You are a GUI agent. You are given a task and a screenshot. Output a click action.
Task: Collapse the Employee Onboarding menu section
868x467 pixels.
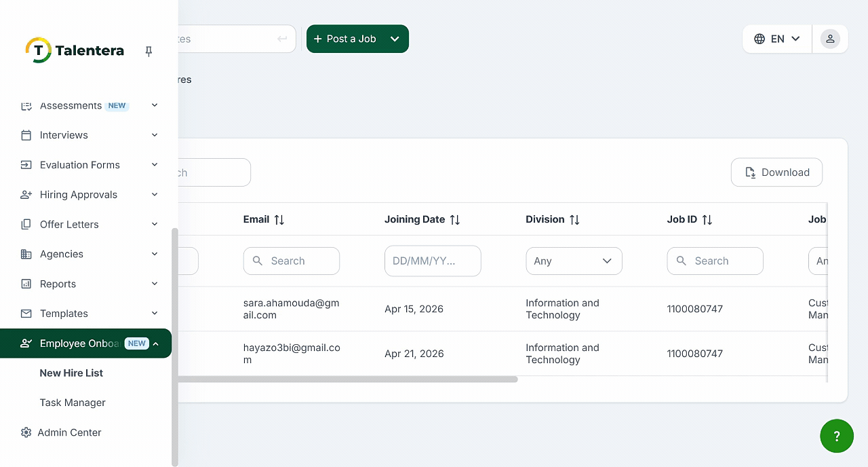155,343
